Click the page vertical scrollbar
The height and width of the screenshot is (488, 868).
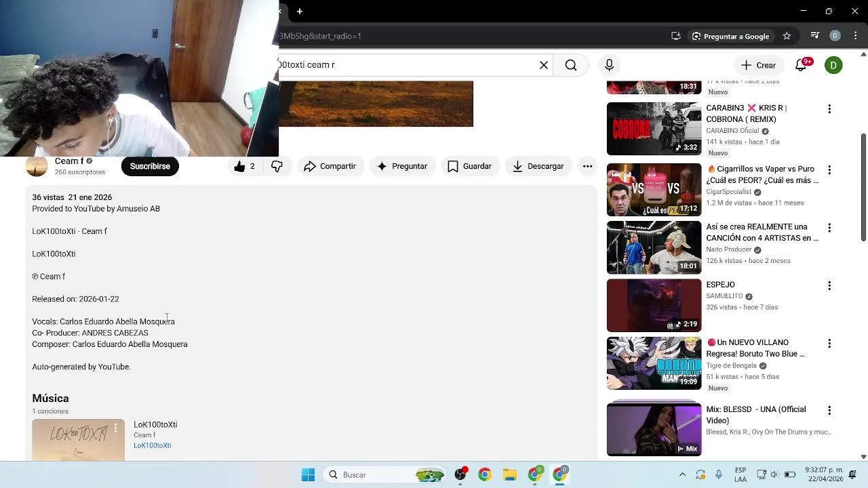click(x=863, y=186)
